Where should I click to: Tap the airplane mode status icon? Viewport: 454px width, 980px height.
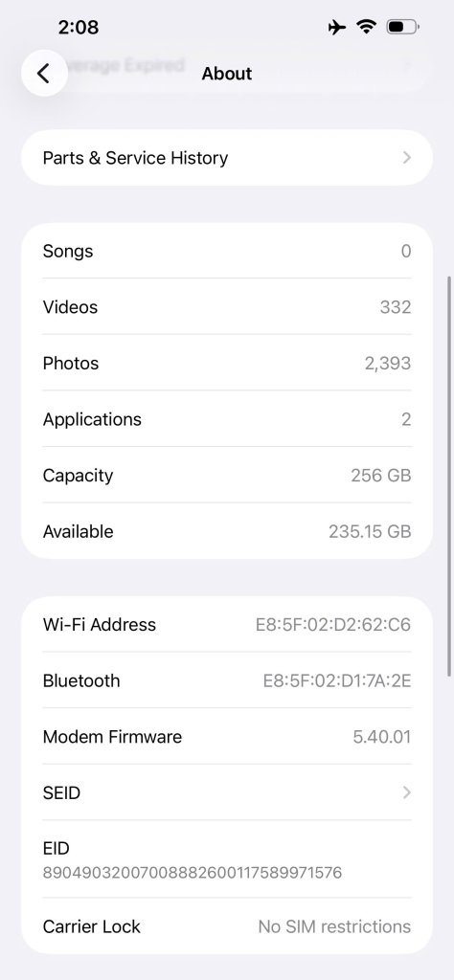click(336, 27)
